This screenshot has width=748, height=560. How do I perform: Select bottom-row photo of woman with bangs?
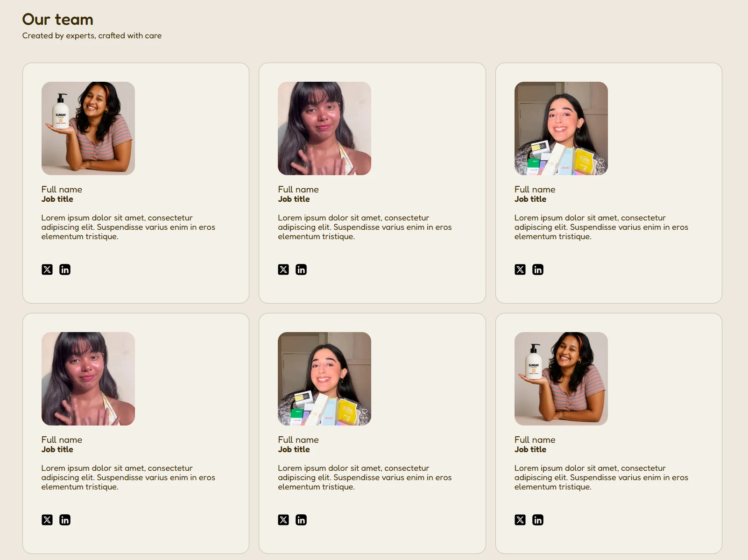(88, 379)
